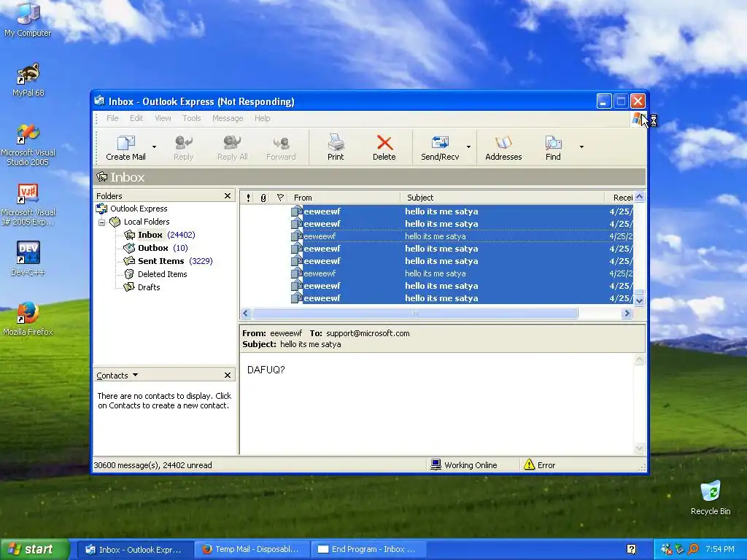Click the Create Mail toolbar icon
Viewport: 747px width, 560px height.
125,147
